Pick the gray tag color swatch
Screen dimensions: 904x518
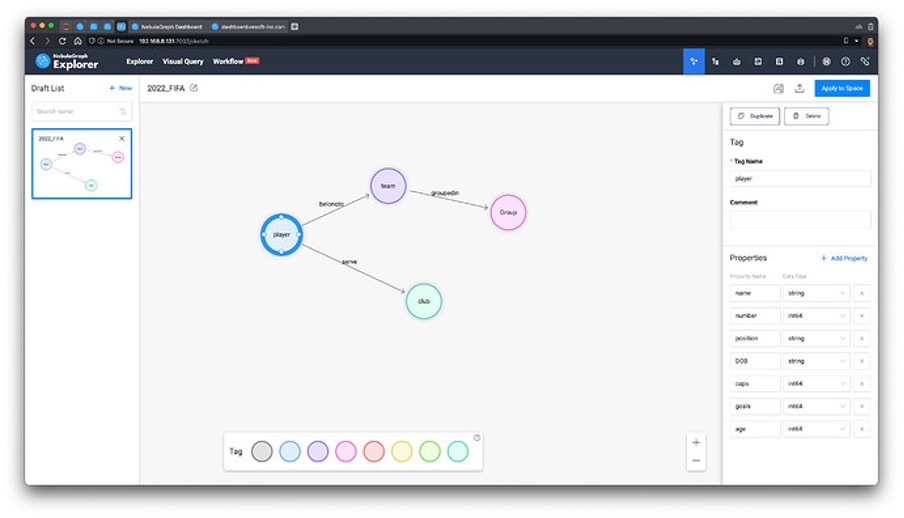[x=262, y=451]
